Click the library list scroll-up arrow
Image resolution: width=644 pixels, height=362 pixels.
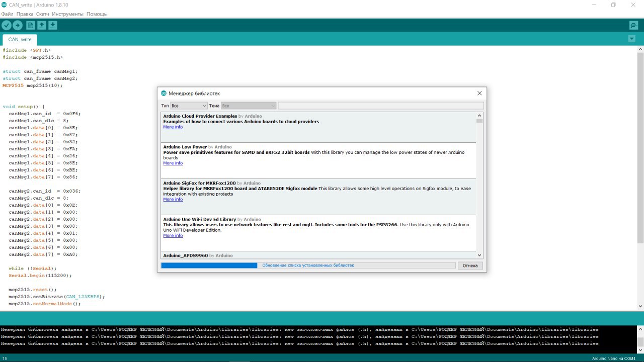point(479,115)
